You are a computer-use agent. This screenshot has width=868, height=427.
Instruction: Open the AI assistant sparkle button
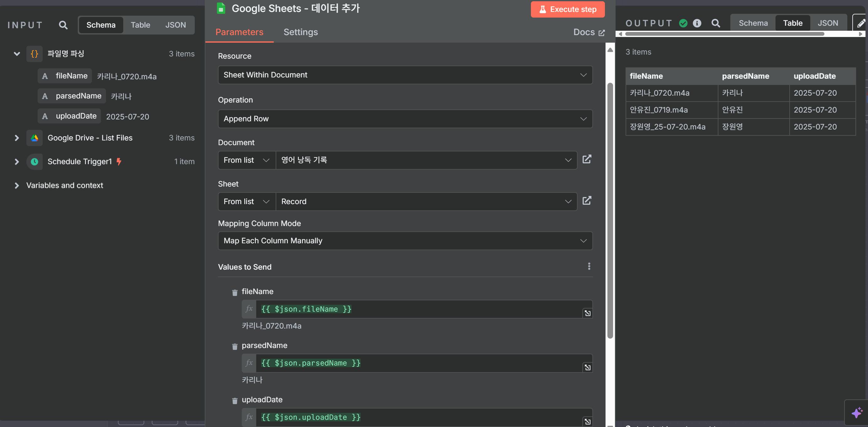[857, 413]
